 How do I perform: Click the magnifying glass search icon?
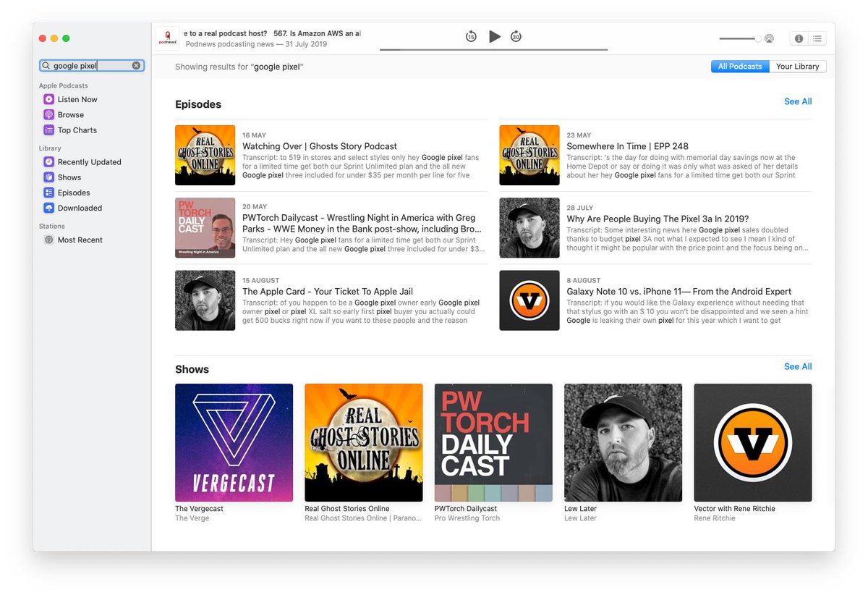(x=46, y=66)
